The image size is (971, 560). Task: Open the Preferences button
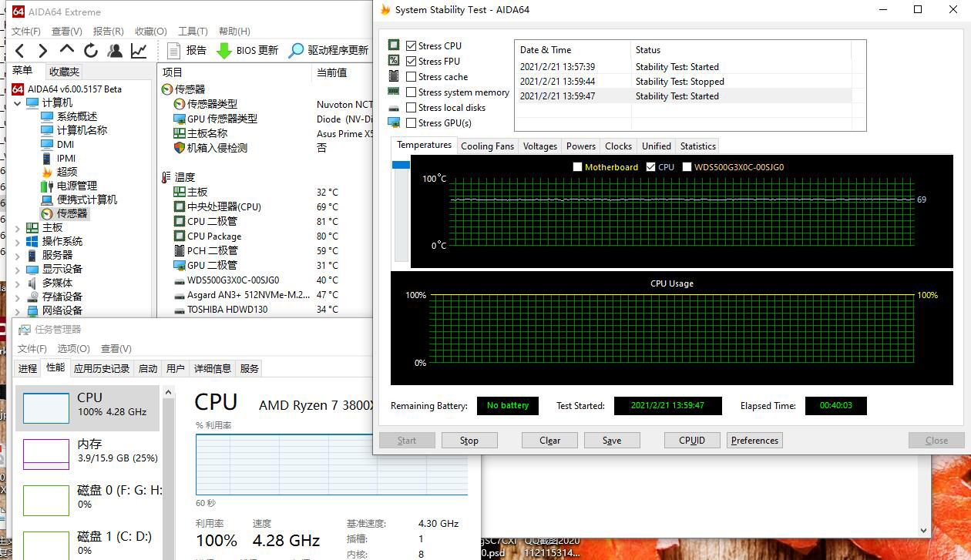pyautogui.click(x=754, y=441)
